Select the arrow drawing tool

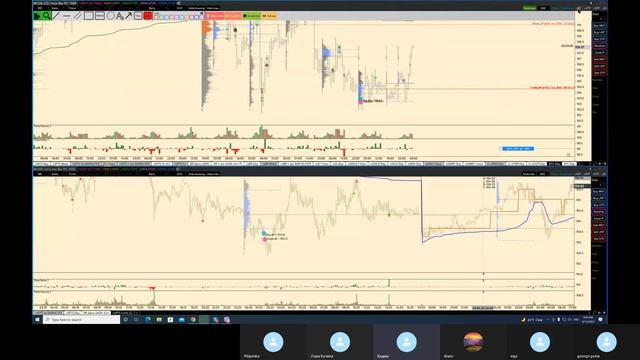coord(128,16)
